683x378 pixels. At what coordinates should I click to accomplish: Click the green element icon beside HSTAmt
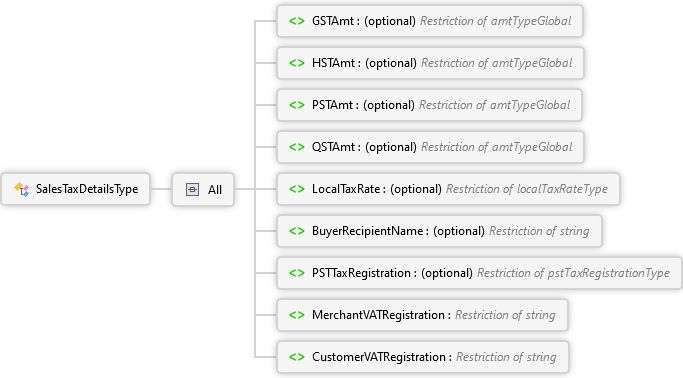click(x=297, y=63)
